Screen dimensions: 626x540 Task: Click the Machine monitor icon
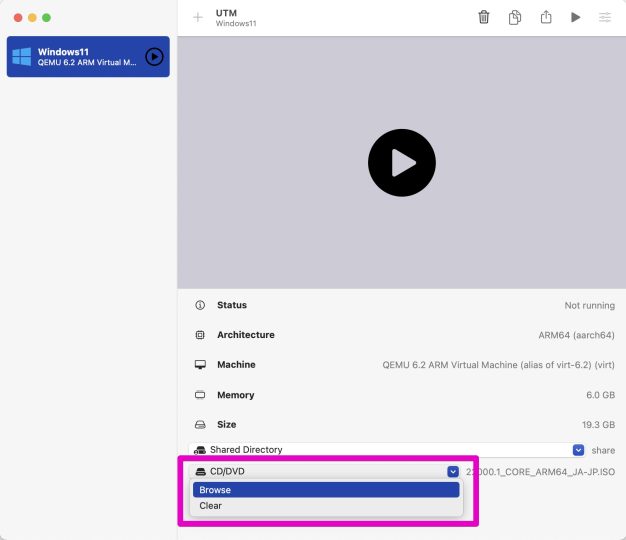(x=200, y=364)
